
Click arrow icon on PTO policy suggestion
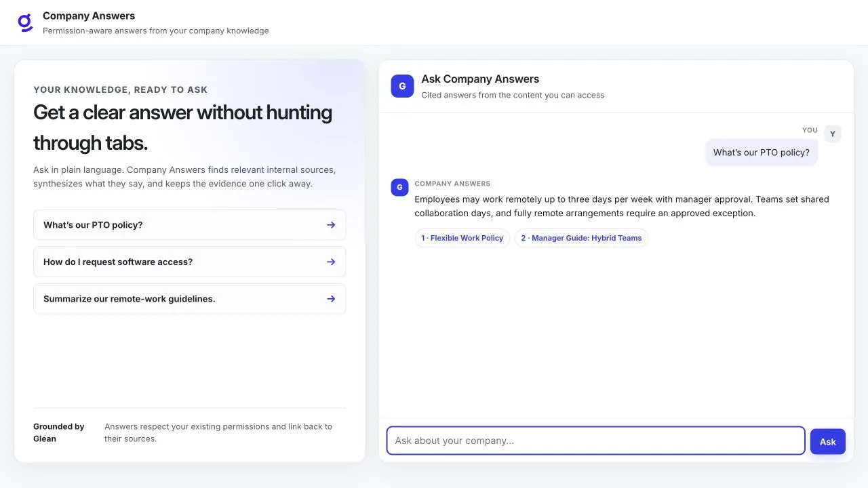(x=331, y=225)
